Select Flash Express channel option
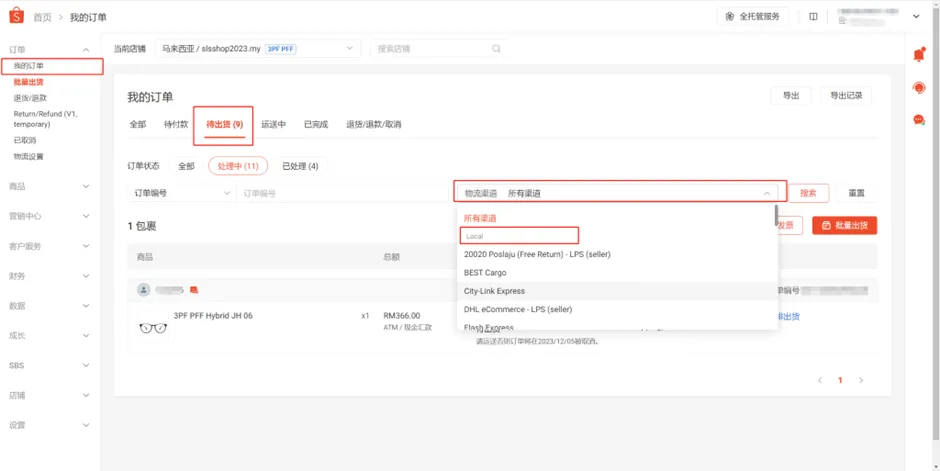940x471 pixels. click(616, 326)
